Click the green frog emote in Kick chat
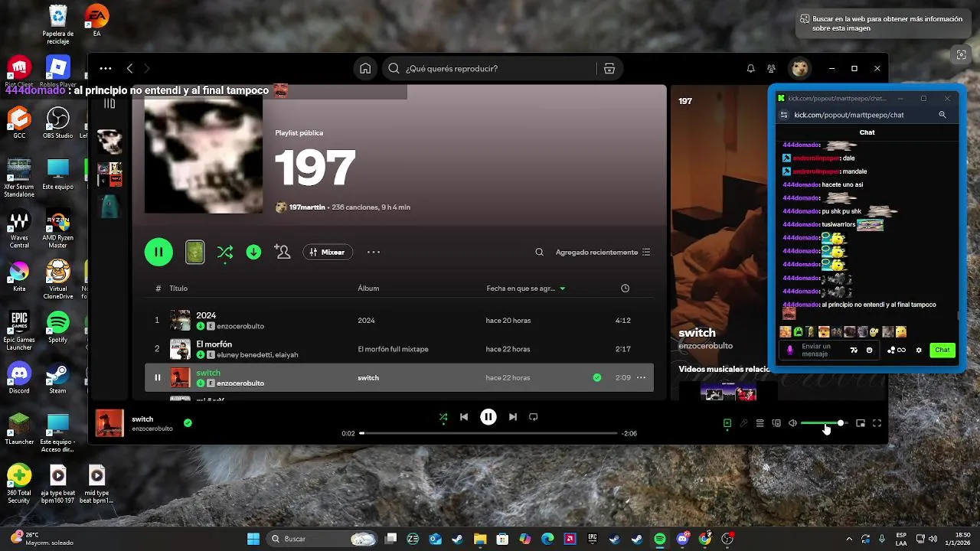This screenshot has width=980, height=551. click(798, 331)
